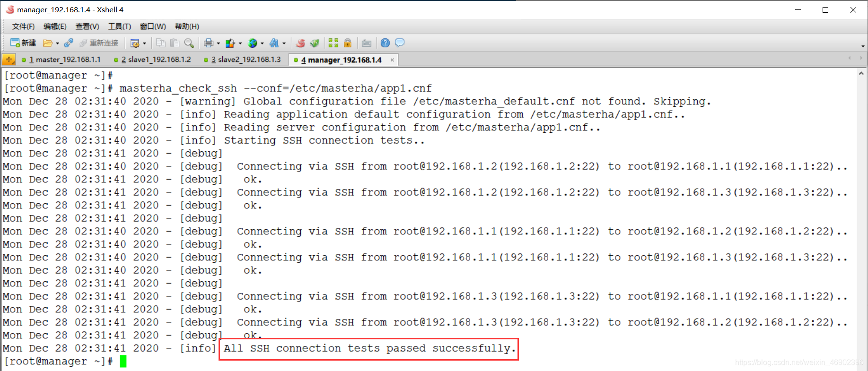Expand the dropdown arrow beside the color scheme icon
The height and width of the screenshot is (371, 868).
[240, 43]
